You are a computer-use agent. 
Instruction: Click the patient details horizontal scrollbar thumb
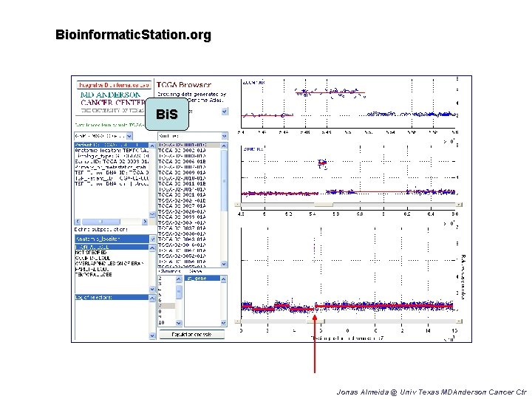[100, 221]
